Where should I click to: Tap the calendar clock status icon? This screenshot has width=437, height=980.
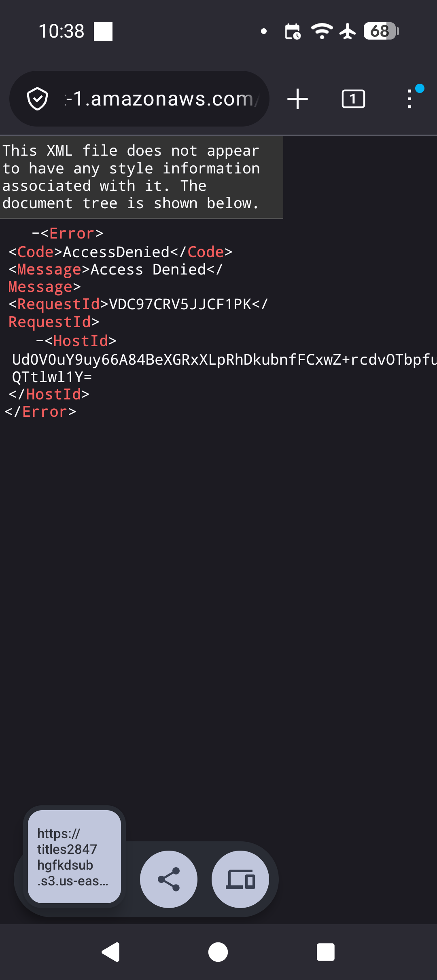click(293, 31)
